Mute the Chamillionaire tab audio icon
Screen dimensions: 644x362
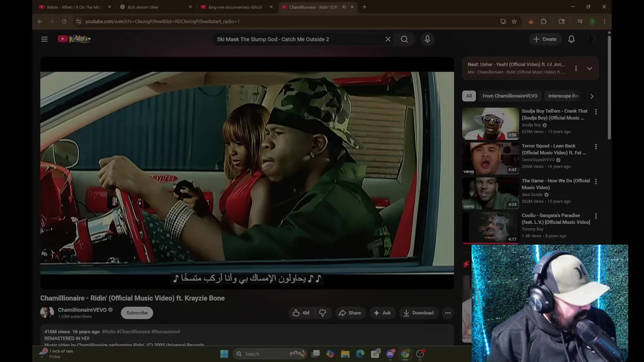344,7
